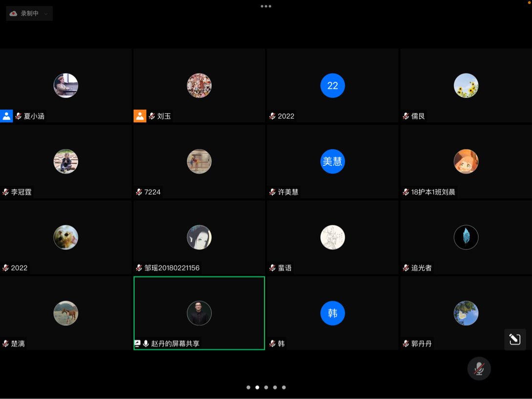Image resolution: width=532 pixels, height=399 pixels.
Task: Click the 美慧 blue avatar
Action: point(332,161)
